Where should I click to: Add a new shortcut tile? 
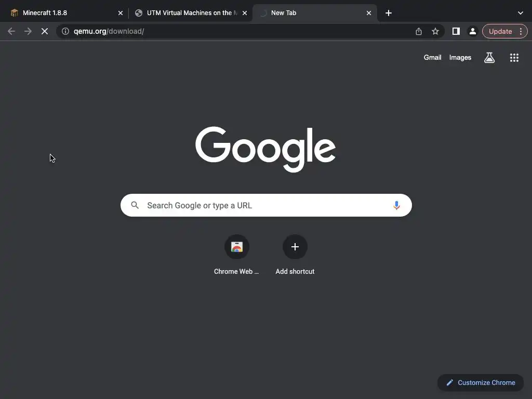(x=295, y=255)
